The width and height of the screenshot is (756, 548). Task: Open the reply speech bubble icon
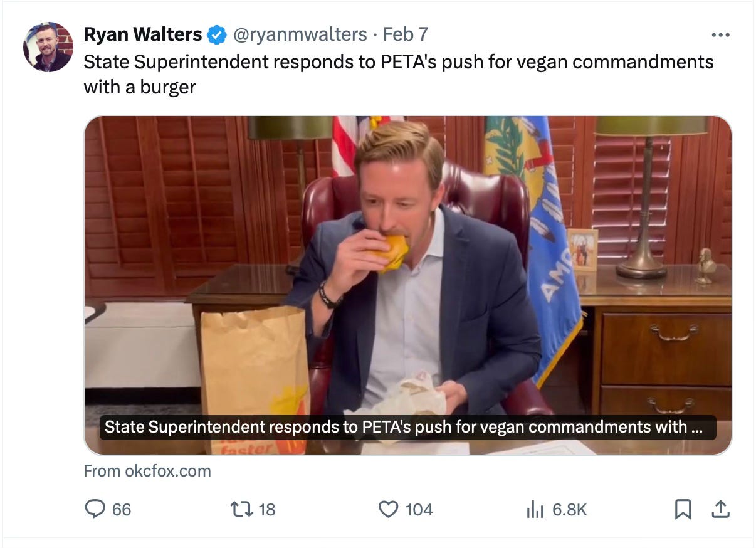95,508
